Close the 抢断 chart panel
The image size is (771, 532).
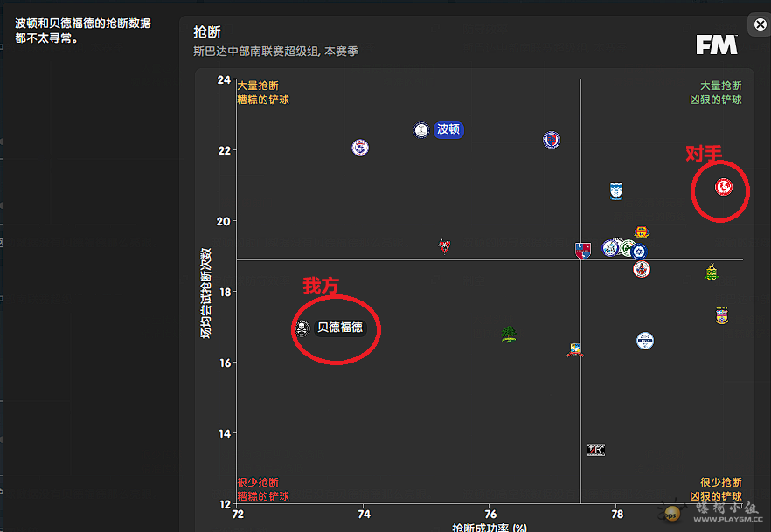(760, 24)
